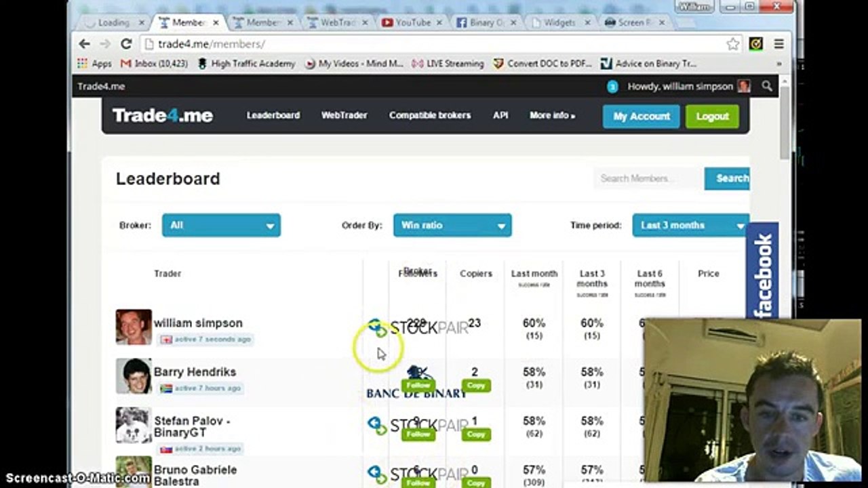Open the Order By dropdown set to Win ratio
Image resolution: width=868 pixels, height=488 pixels.
(x=452, y=225)
